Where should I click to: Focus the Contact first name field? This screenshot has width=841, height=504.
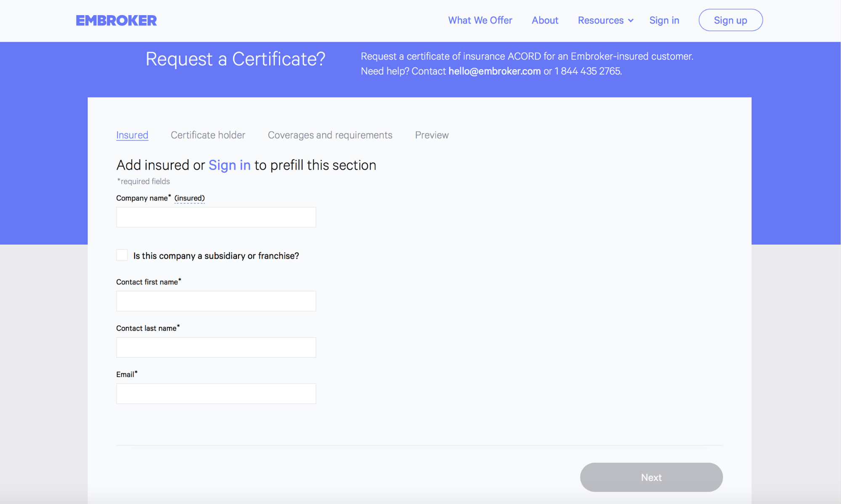(x=216, y=301)
